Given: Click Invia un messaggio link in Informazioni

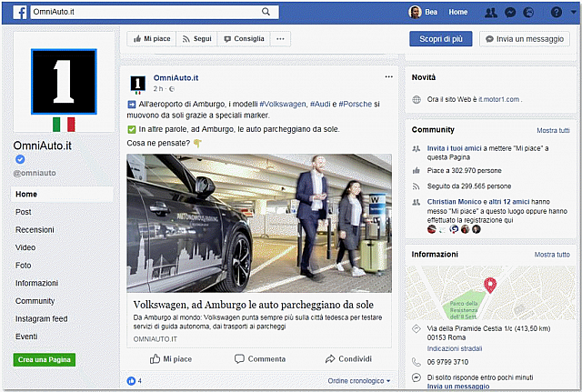Looking at the screenshot, I should click(x=458, y=387).
